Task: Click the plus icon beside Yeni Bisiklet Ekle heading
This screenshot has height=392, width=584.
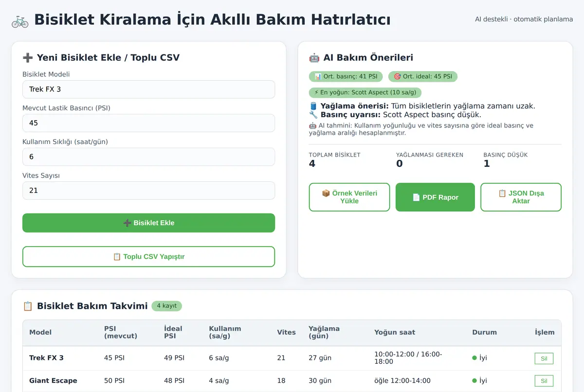Action: tap(28, 57)
